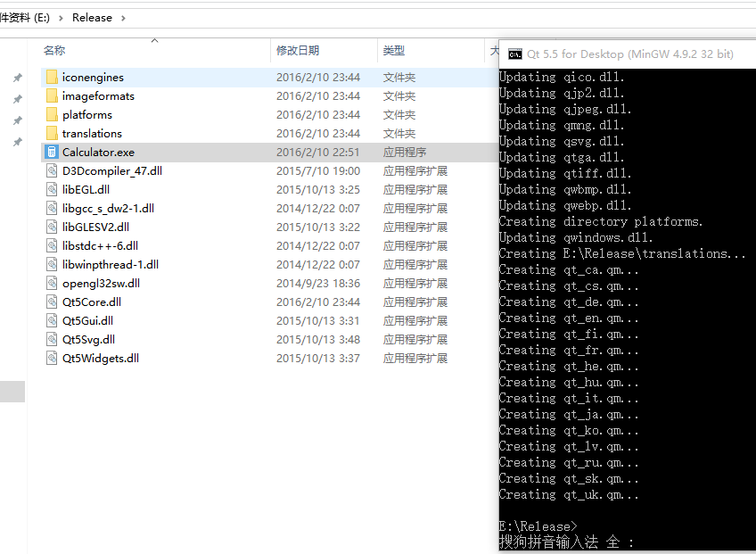Click the Qt5Svg.dll file icon
756x554 pixels.
pos(52,339)
